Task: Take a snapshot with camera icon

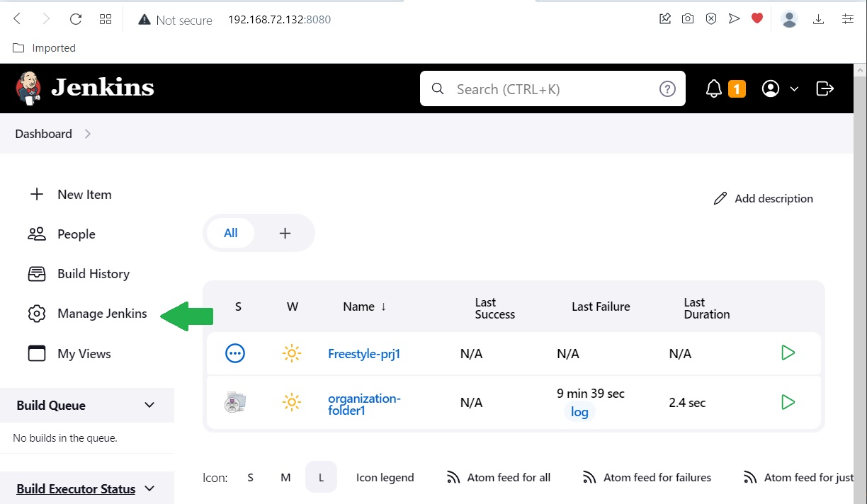Action: tap(688, 19)
